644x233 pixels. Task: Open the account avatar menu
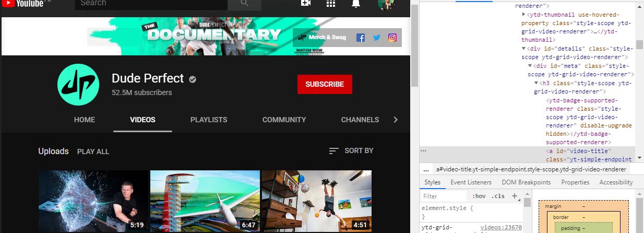(386, 4)
